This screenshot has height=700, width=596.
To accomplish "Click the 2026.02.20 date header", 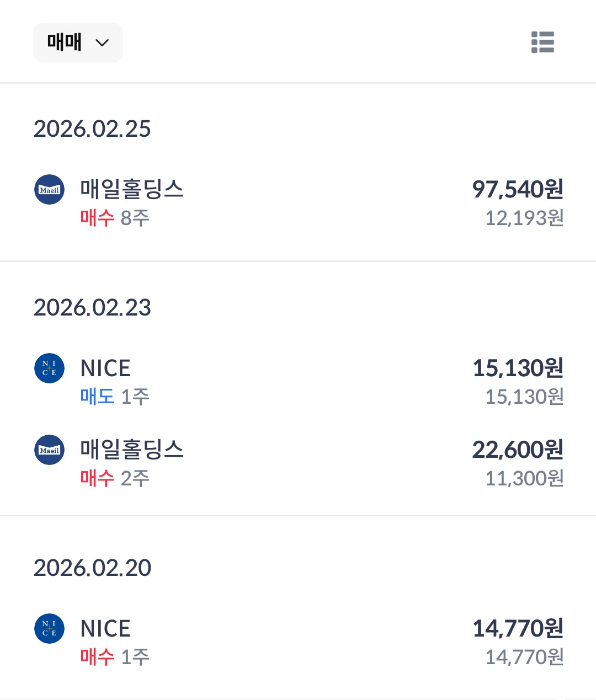I will click(92, 568).
